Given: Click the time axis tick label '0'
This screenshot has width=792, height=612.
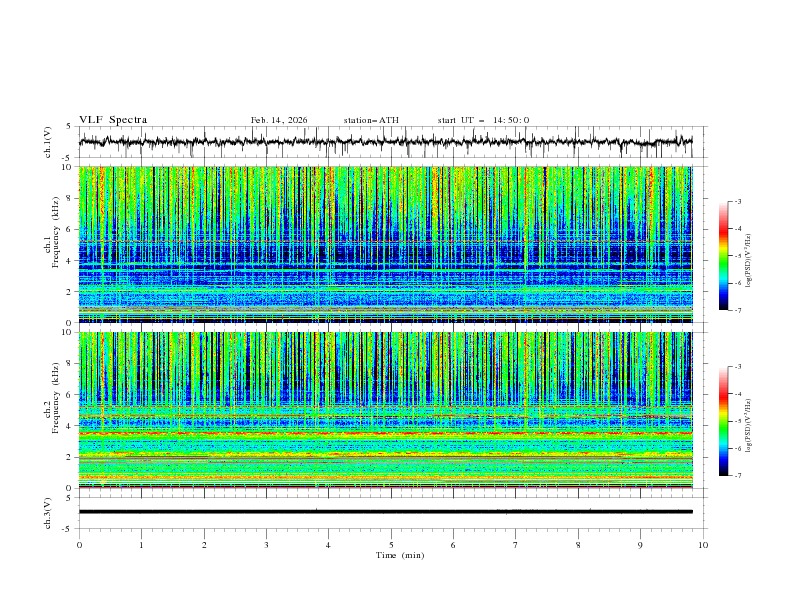Looking at the screenshot, I should click(x=79, y=545).
